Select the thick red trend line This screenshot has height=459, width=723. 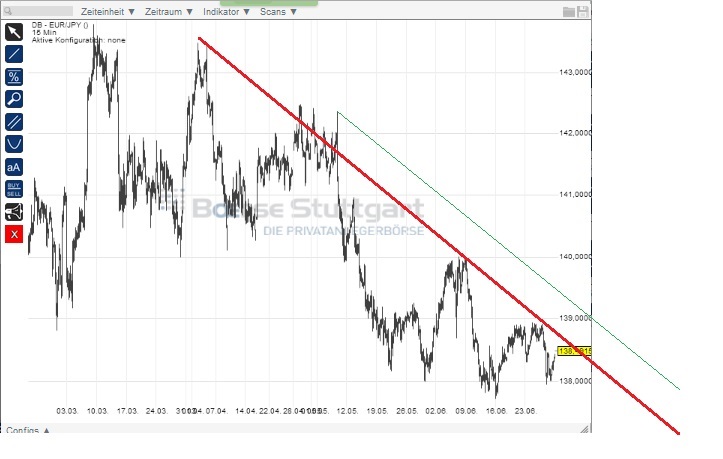click(x=438, y=235)
